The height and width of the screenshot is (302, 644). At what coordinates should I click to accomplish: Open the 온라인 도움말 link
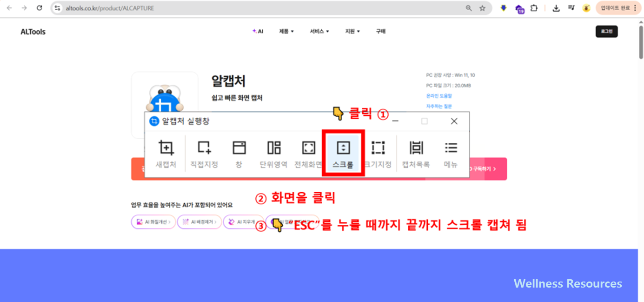click(x=439, y=96)
